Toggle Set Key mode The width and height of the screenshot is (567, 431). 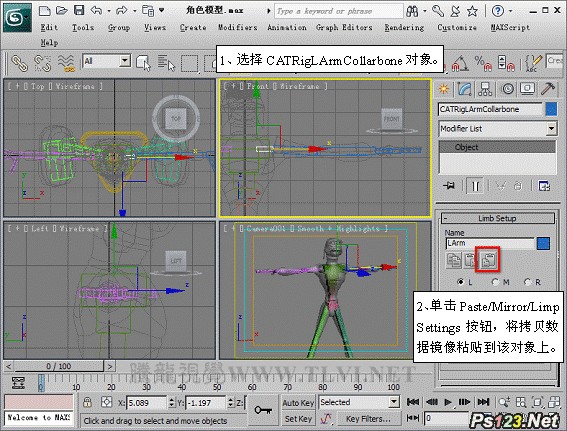298,419
